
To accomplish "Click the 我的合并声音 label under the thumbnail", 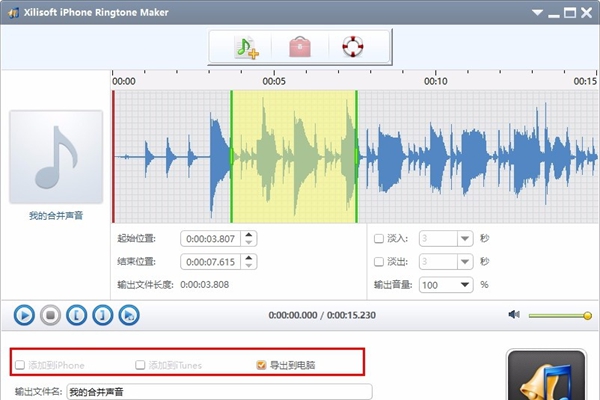I will (56, 216).
